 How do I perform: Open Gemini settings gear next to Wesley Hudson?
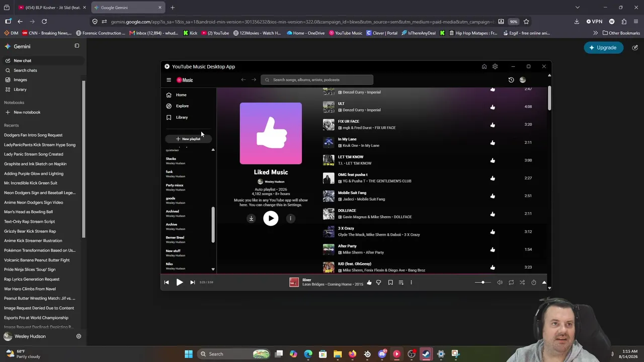(x=78, y=336)
